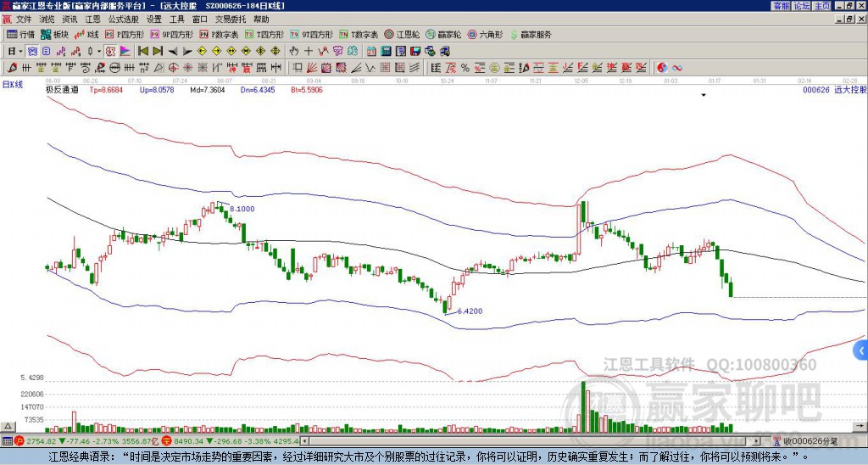Expand side panel with blue arrow tab
Viewport: 868px width, 465px height.
coord(861,350)
